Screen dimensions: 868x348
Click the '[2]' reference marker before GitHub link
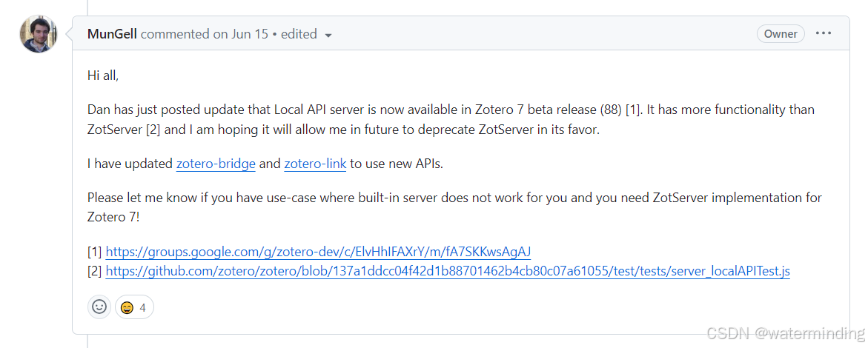[x=95, y=271]
